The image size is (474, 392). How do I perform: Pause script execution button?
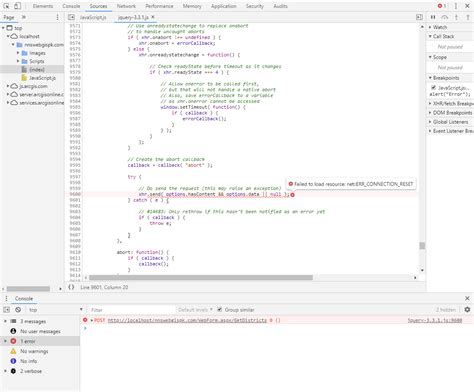[x=433, y=17]
